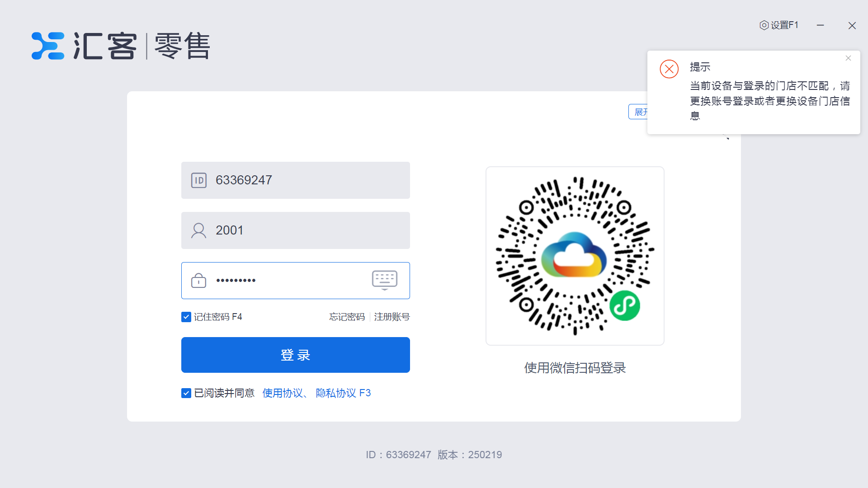Open the on-screen keyboard icon
Screen dimensions: 868x488
[x=385, y=280]
